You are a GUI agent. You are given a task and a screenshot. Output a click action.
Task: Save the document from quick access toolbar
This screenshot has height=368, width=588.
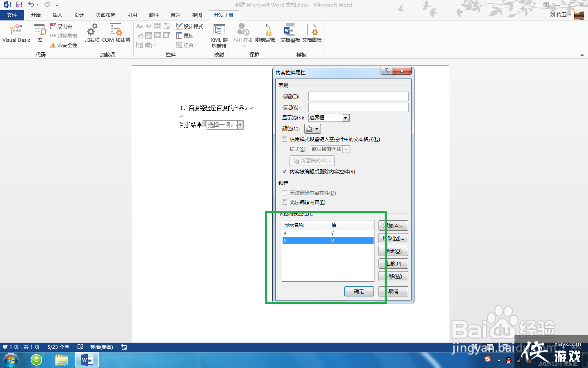point(19,4)
